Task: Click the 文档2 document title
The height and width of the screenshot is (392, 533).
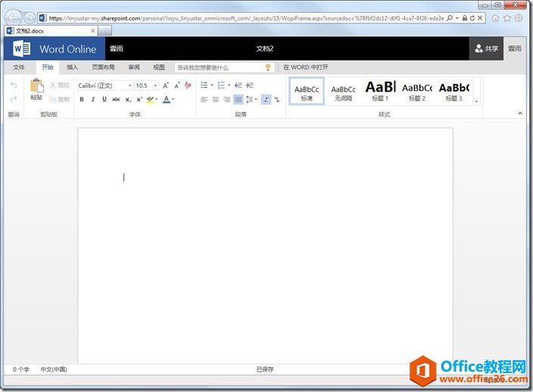Action: [265, 48]
